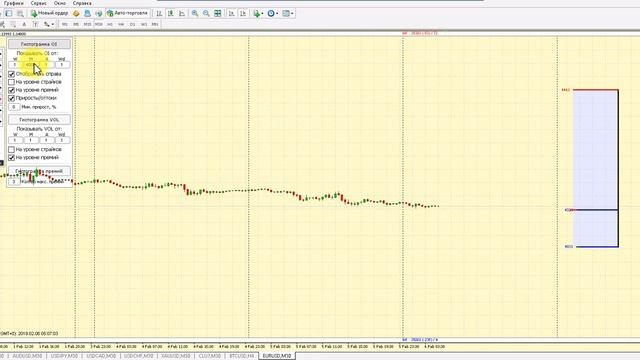Toggle the Авто-торговля button
Screen dimensions: 640x360
(x=127, y=13)
